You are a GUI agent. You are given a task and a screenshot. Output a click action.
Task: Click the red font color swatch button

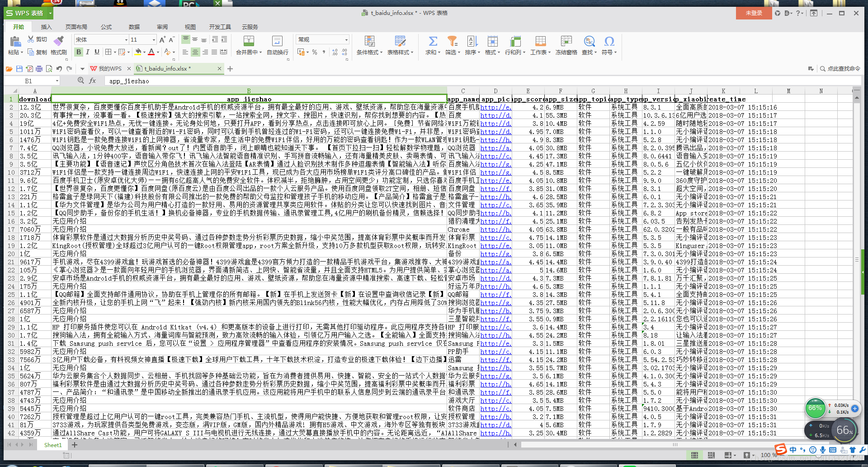[151, 52]
